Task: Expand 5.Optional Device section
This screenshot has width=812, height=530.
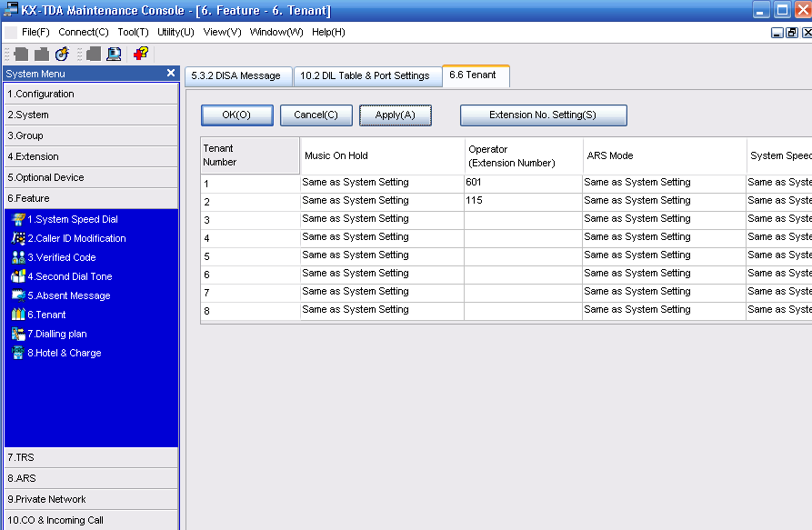Action: (x=91, y=177)
